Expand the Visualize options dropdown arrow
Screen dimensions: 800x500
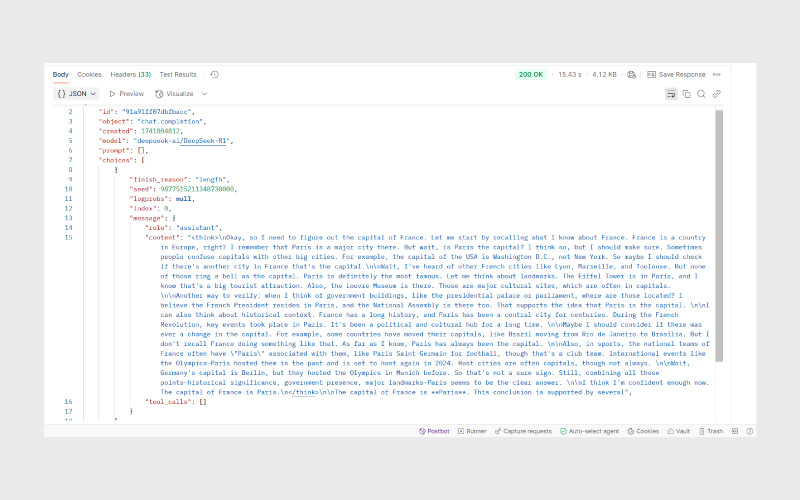click(205, 93)
